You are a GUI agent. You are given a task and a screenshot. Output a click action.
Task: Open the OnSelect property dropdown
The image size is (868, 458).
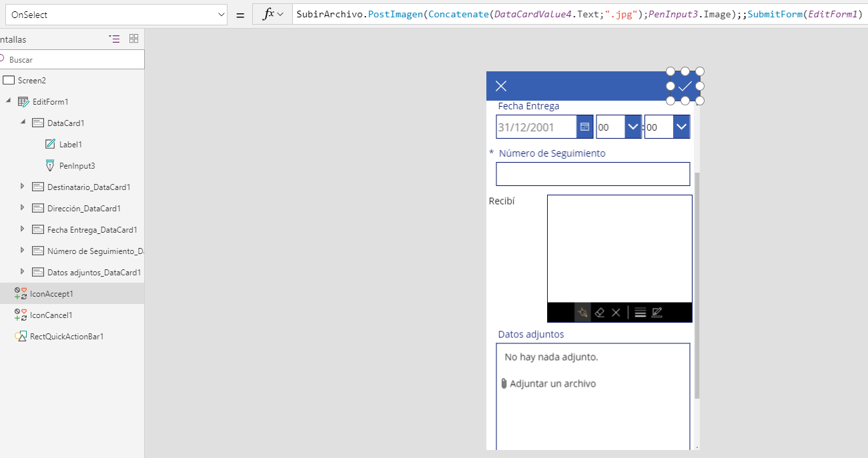222,14
